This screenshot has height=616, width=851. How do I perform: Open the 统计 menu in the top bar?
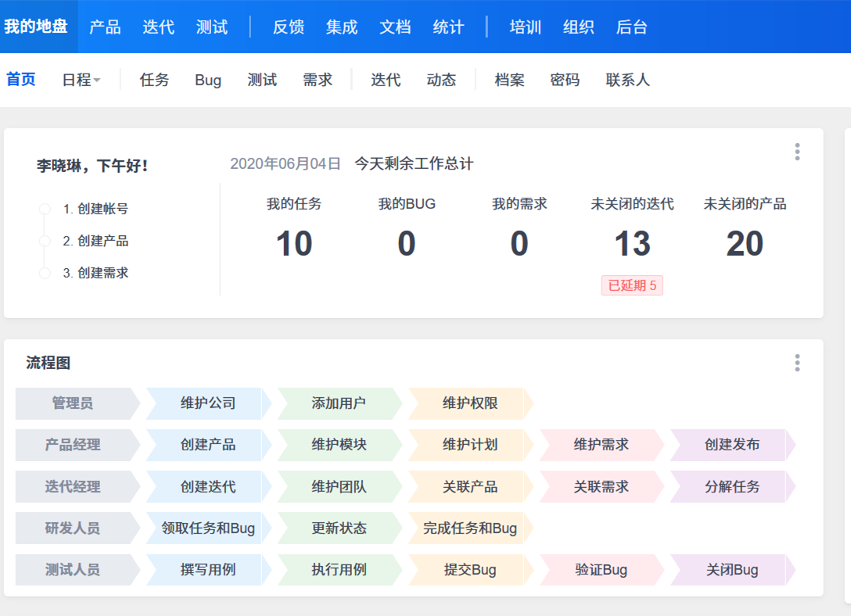(x=447, y=27)
